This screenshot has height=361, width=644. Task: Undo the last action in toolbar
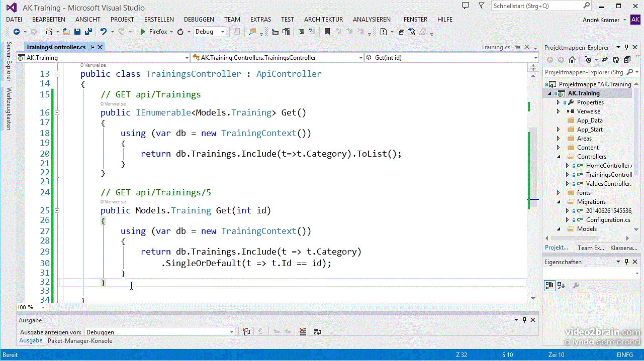click(103, 32)
